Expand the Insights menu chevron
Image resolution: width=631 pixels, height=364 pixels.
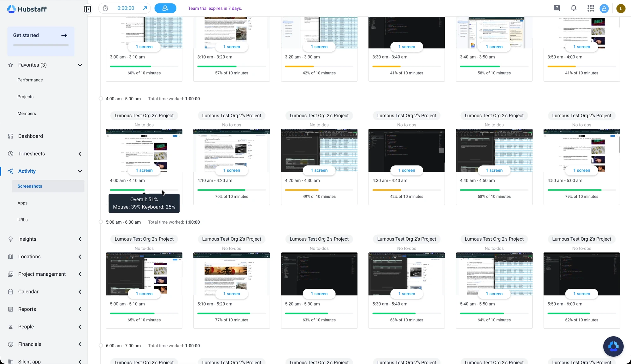point(80,239)
